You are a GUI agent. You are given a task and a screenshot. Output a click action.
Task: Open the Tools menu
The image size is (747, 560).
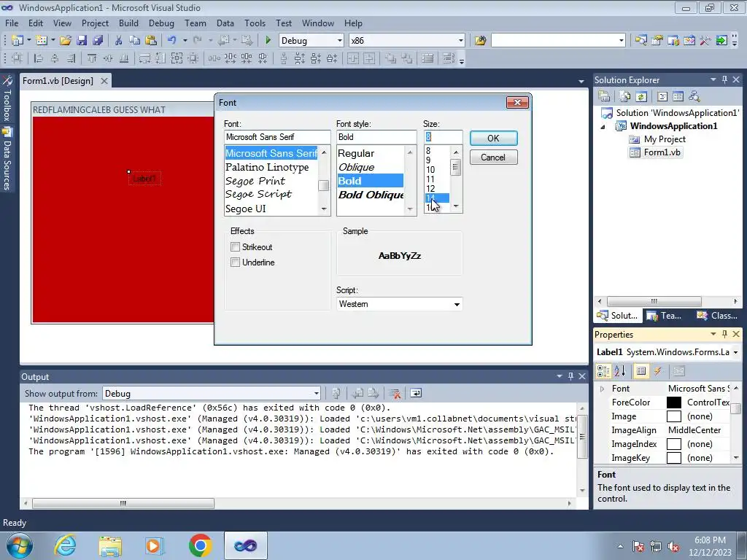tap(255, 23)
